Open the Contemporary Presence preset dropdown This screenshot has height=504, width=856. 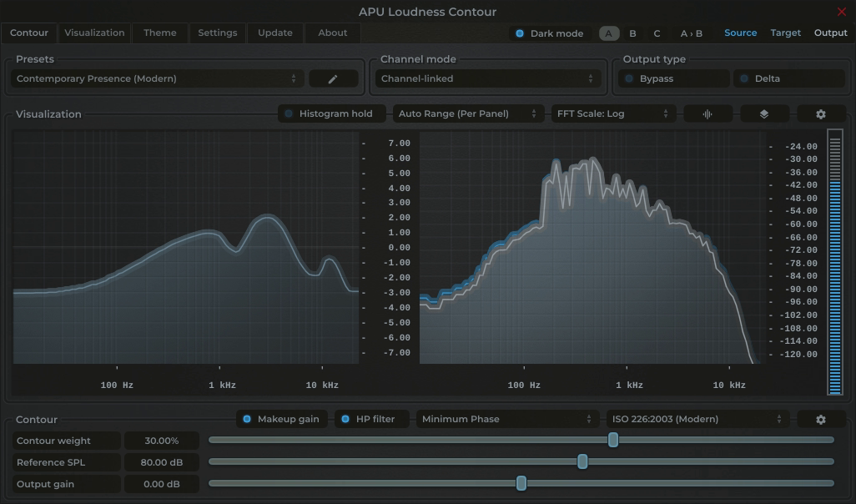157,78
